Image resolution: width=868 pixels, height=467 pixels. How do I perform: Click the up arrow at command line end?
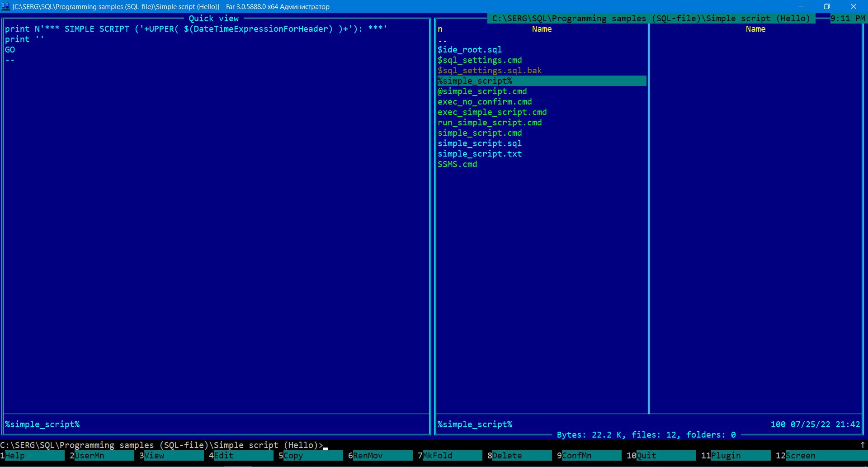863,445
